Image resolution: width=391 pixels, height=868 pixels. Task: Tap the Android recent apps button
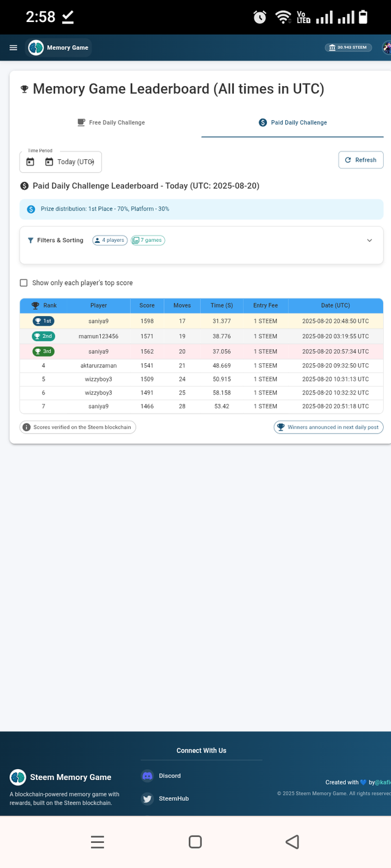[98, 842]
